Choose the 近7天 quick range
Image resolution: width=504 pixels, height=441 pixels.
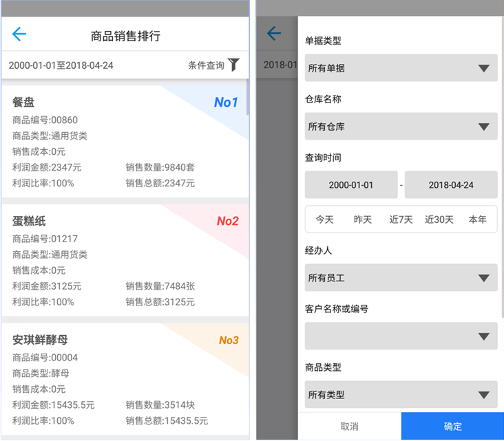point(401,219)
